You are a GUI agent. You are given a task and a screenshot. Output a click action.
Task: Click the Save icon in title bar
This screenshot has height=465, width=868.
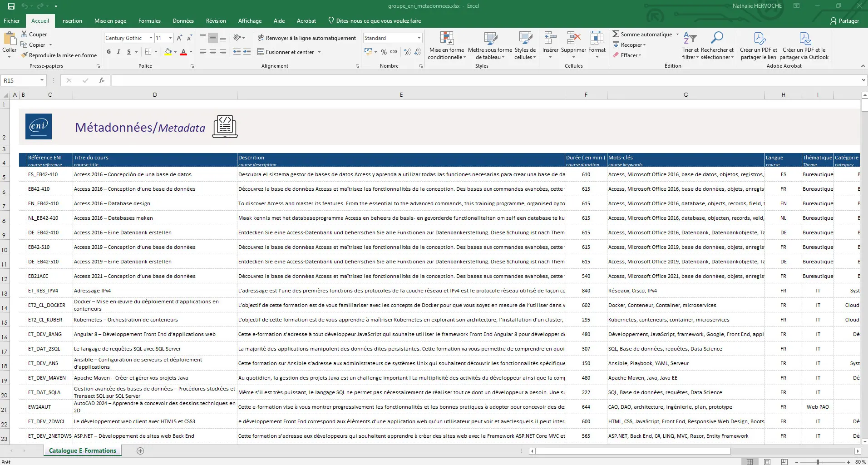[11, 6]
